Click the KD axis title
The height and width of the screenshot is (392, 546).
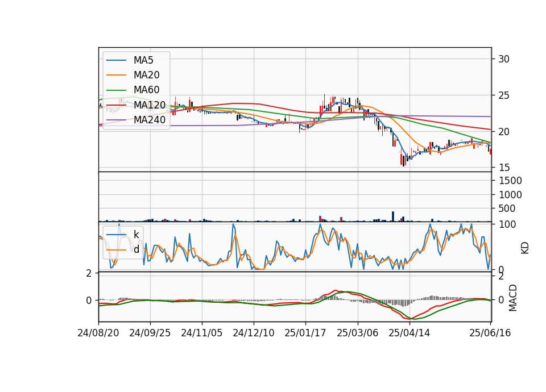[x=525, y=248]
